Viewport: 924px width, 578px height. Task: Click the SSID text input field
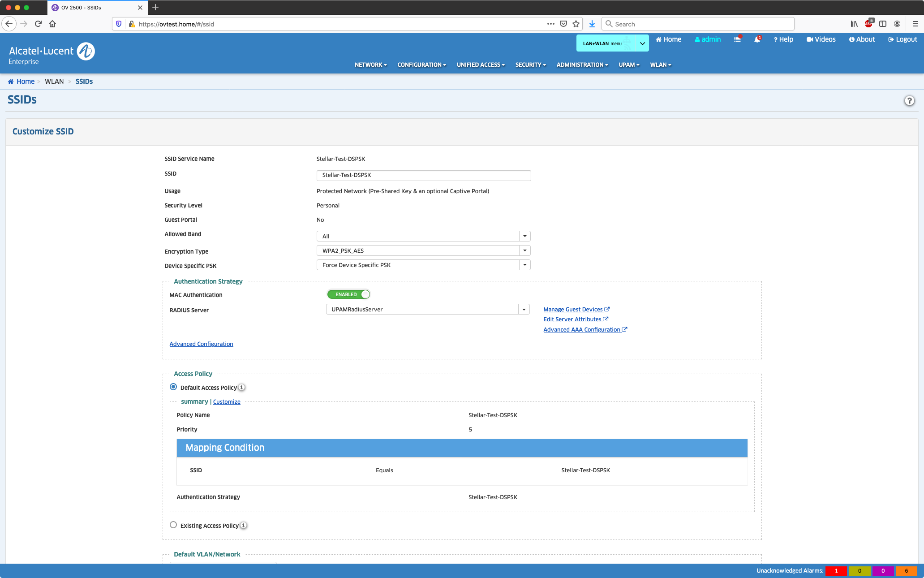click(423, 175)
